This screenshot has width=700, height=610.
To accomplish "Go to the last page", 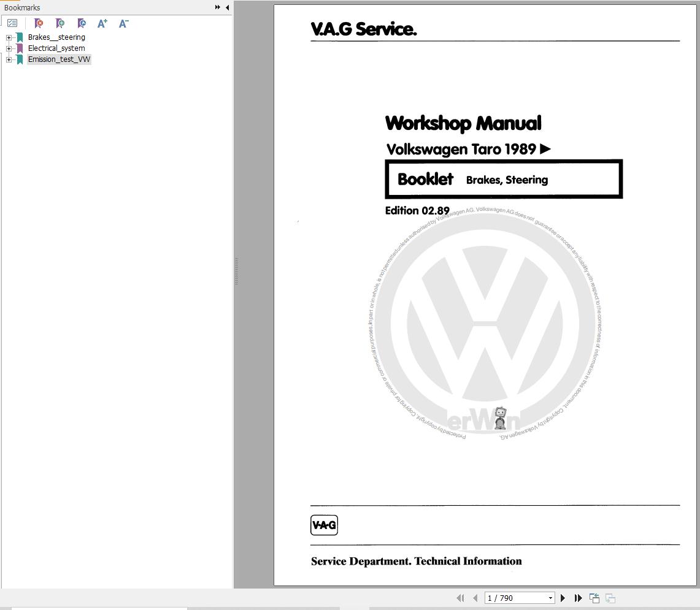I will [x=578, y=598].
